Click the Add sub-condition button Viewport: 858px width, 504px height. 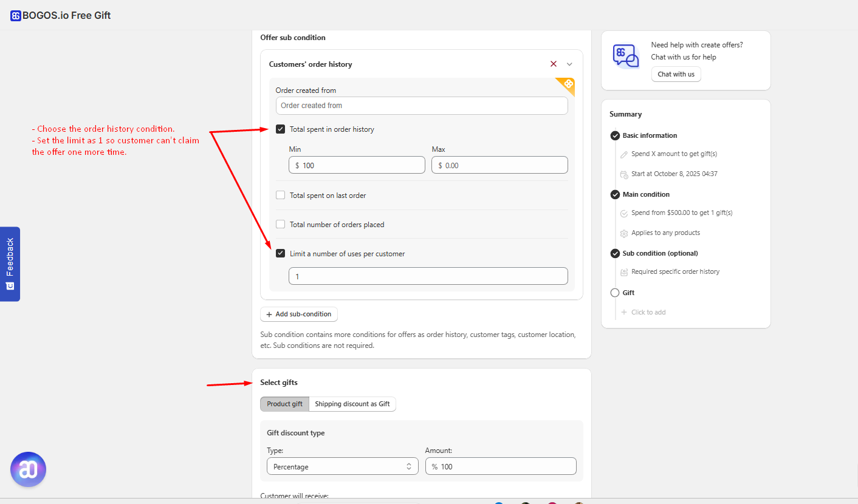click(x=299, y=314)
